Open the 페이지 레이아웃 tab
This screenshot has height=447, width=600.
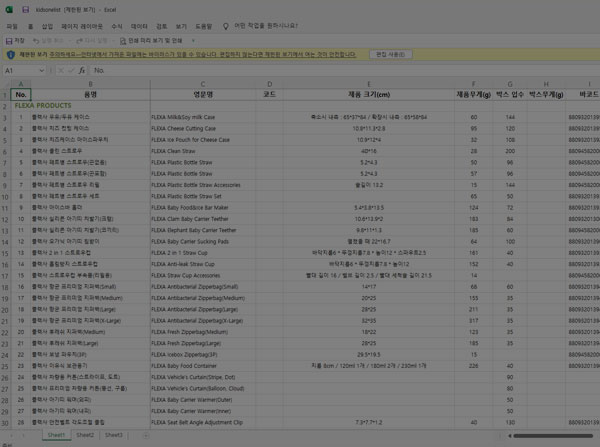coord(82,26)
